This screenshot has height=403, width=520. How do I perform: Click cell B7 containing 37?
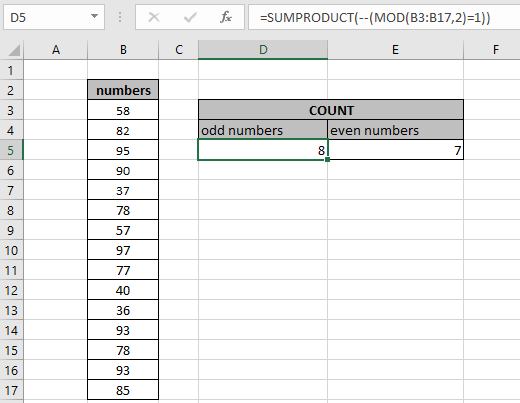123,190
